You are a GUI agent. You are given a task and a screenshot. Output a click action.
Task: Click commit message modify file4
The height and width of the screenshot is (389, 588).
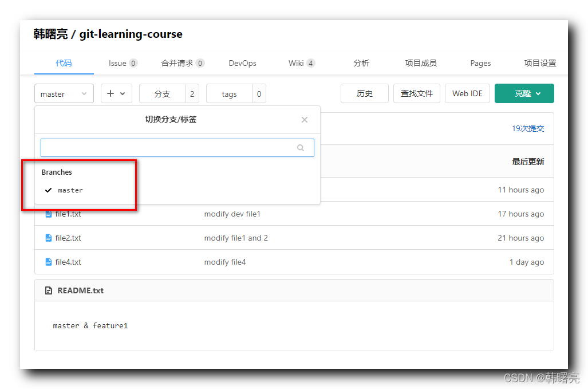pyautogui.click(x=225, y=262)
